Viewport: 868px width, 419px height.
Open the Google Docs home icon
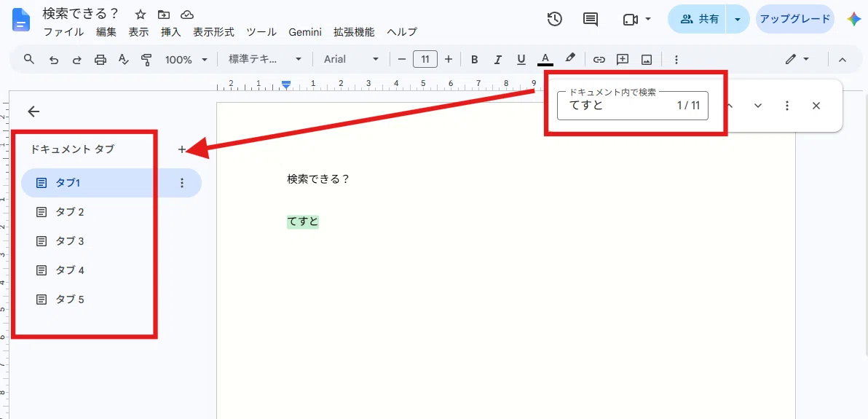pyautogui.click(x=21, y=20)
